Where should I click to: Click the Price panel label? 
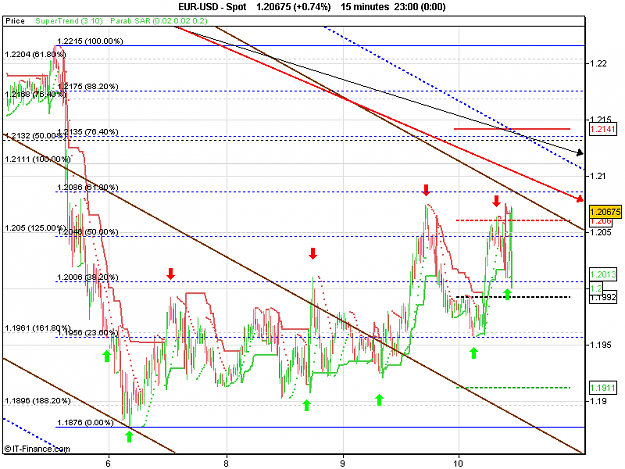[15, 21]
